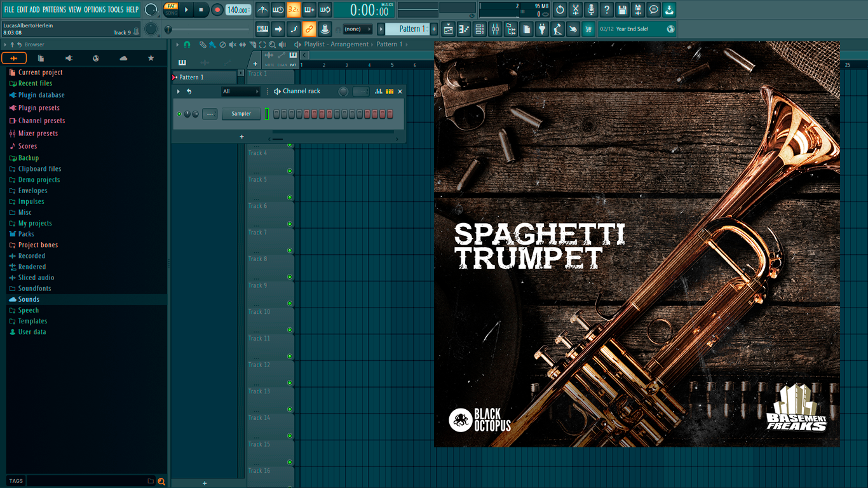This screenshot has width=868, height=488.
Task: Click the save floppy disk icon
Action: (622, 10)
